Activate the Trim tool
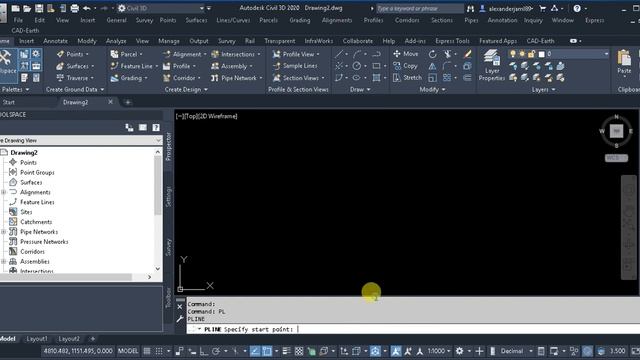Screen dimensions: 640x360 click(x=447, y=54)
